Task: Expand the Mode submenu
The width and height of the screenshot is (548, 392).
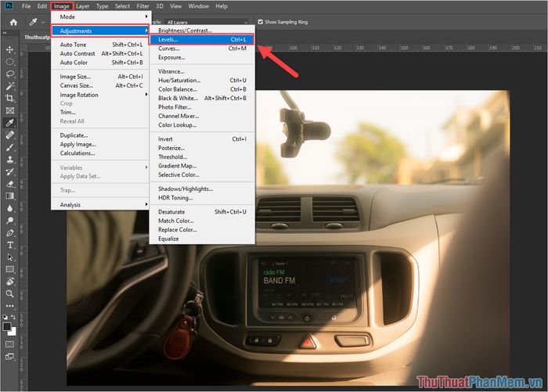Action: [x=100, y=16]
